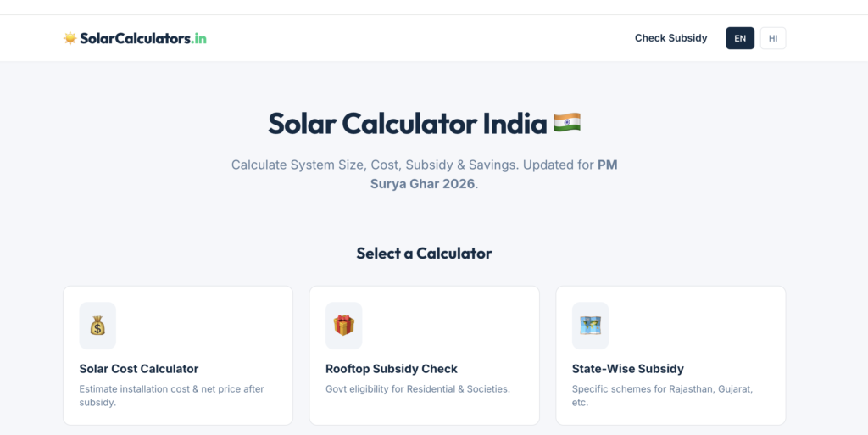Open the SolarCalculators.in home link
Image resolution: width=868 pixels, height=435 pixels.
tap(142, 38)
